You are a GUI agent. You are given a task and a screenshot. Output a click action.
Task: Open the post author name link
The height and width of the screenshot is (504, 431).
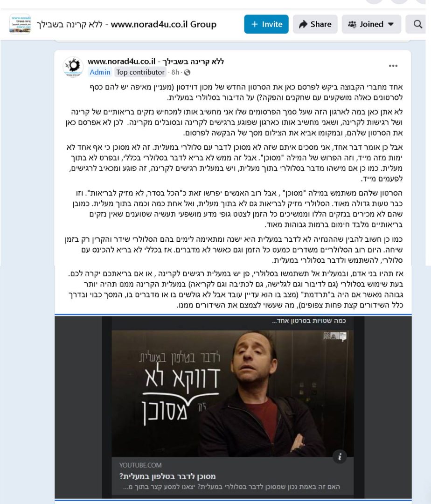(x=155, y=62)
